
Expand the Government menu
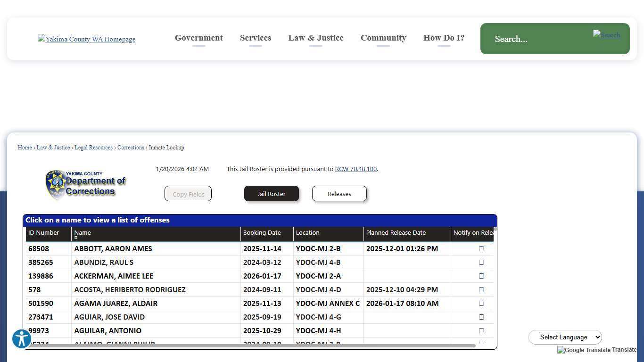pos(198,38)
